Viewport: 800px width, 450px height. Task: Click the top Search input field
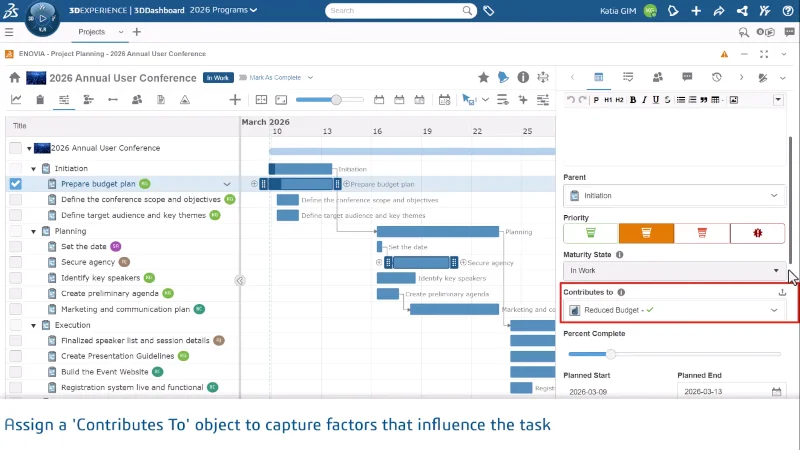(395, 11)
